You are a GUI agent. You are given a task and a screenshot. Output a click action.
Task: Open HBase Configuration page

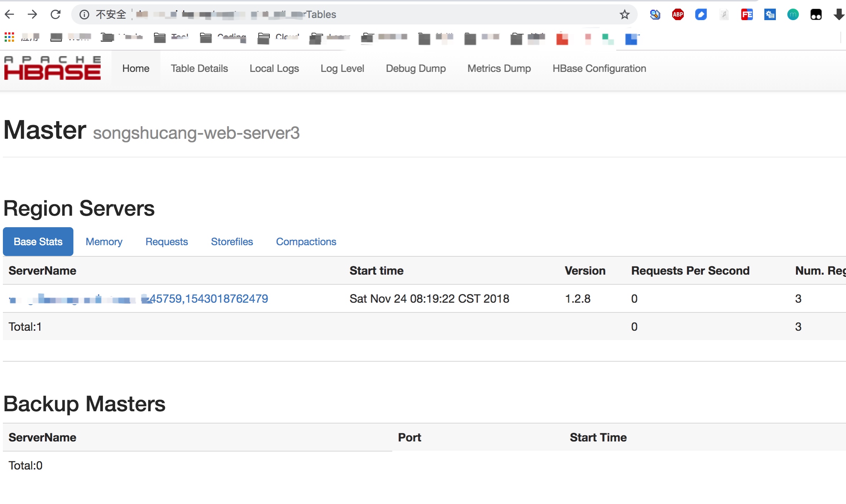click(599, 68)
